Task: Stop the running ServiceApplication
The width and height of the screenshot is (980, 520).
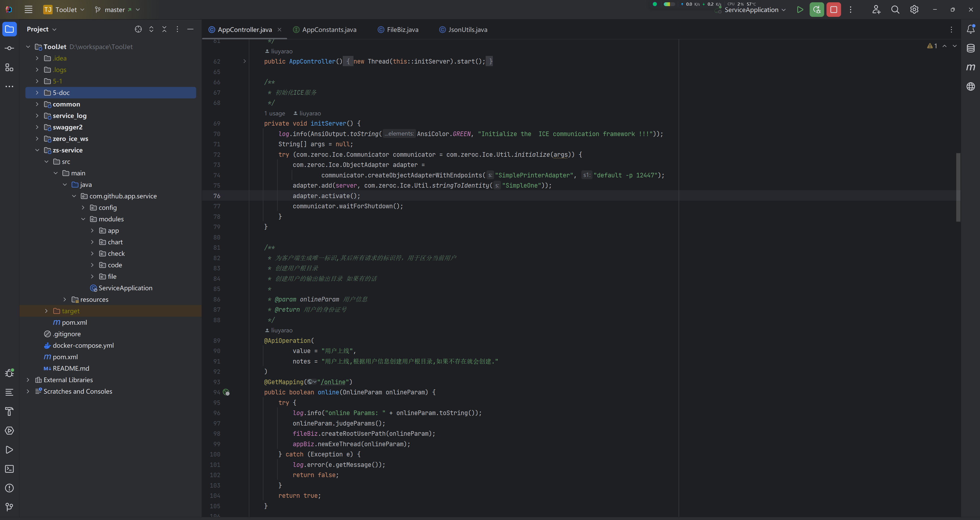Action: point(834,9)
